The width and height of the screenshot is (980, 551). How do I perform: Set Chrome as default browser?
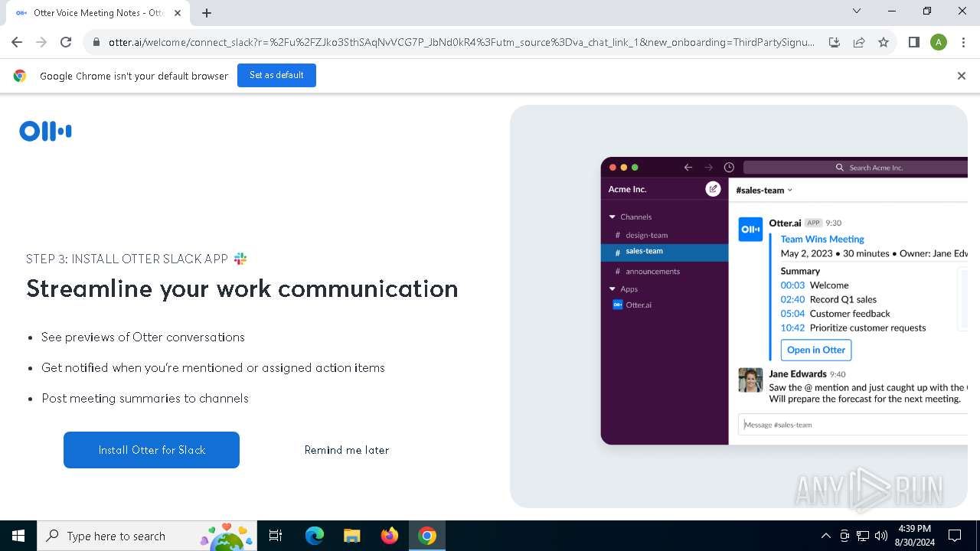click(x=276, y=76)
